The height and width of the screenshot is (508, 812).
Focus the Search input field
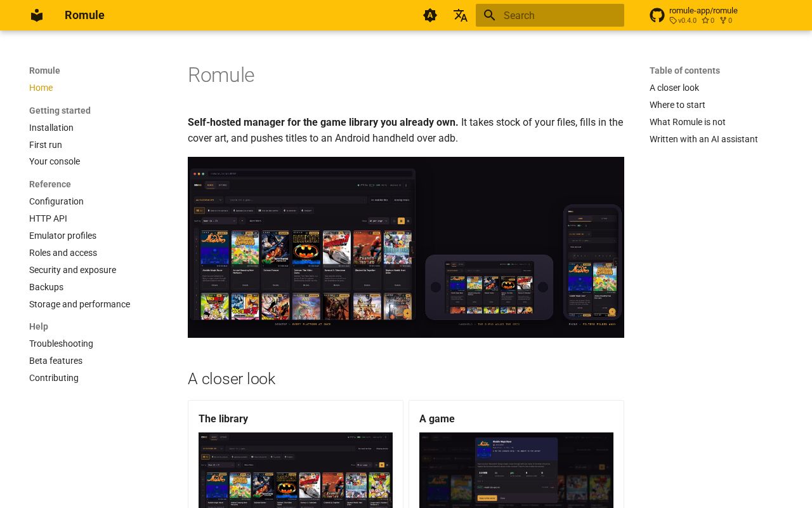pyautogui.click(x=550, y=15)
